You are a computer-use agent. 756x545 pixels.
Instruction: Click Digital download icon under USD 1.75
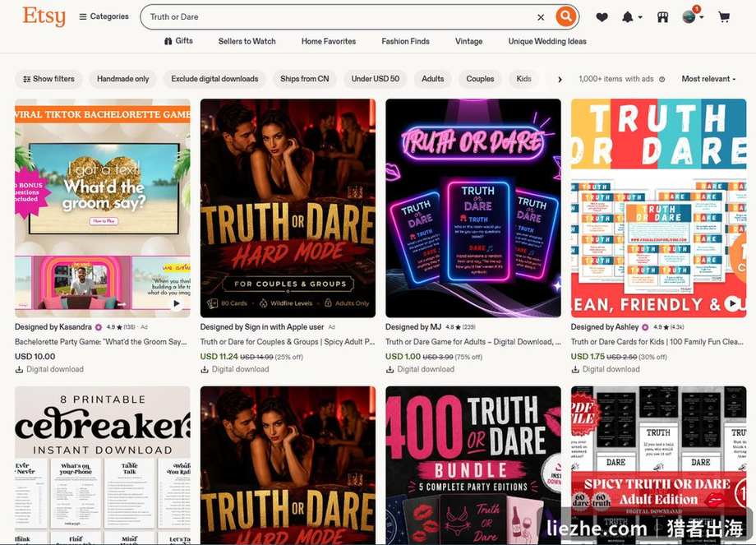(x=575, y=369)
